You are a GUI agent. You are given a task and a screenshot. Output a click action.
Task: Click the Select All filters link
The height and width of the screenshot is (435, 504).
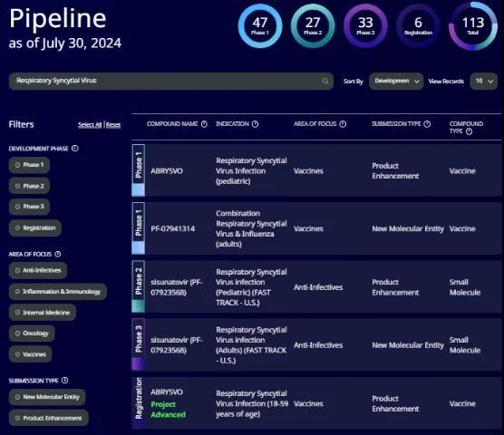90,125
